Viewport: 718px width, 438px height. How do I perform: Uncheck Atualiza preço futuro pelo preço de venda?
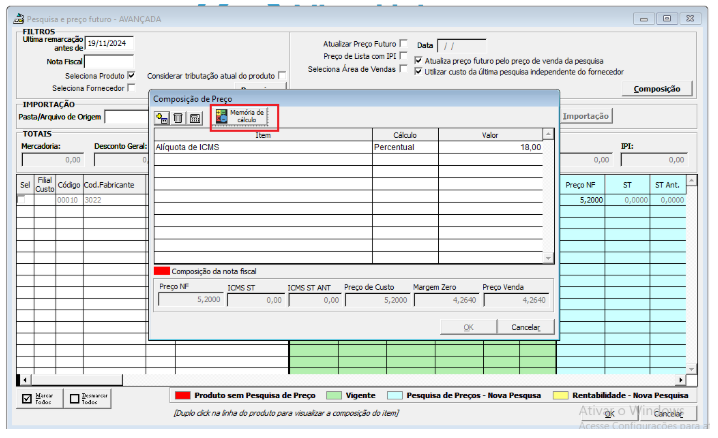418,60
